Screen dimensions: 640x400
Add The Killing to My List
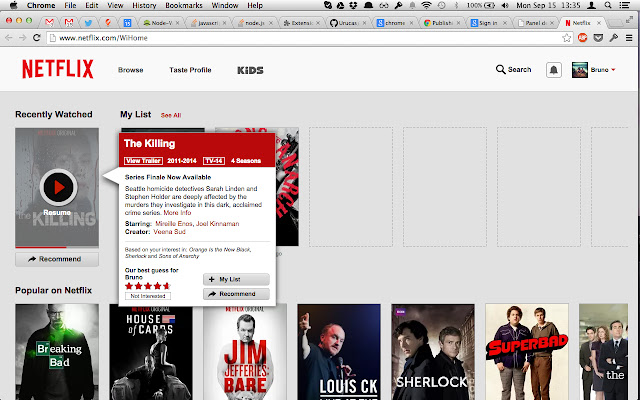[x=236, y=280]
